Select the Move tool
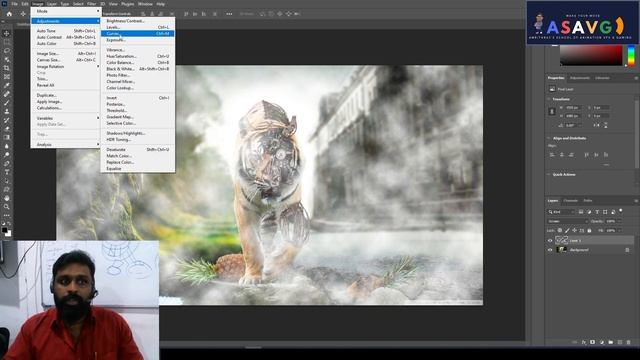 pyautogui.click(x=7, y=33)
